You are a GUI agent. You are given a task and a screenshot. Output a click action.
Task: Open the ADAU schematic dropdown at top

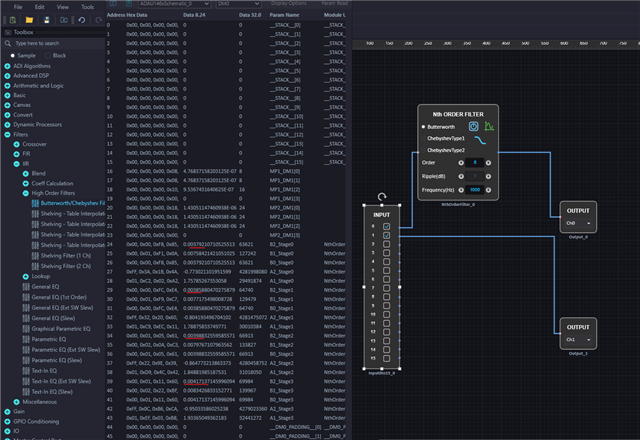pyautogui.click(x=174, y=4)
